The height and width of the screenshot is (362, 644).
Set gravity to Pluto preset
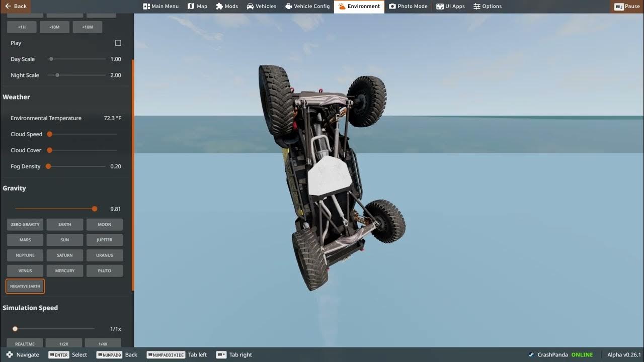click(x=105, y=270)
